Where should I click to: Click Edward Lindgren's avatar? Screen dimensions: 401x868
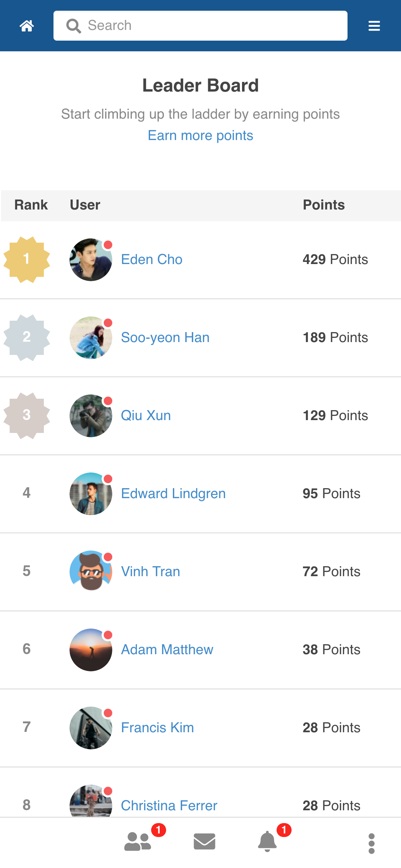point(91,494)
